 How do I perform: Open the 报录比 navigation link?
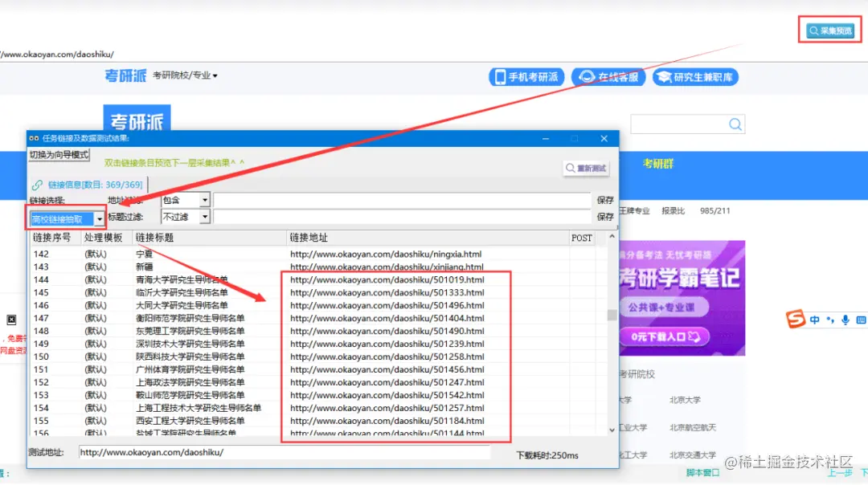click(x=674, y=210)
